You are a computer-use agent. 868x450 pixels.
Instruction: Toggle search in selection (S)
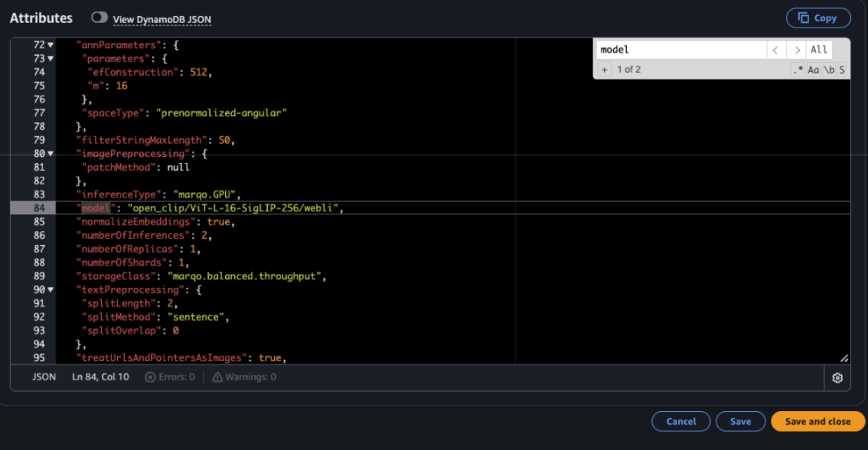point(842,70)
